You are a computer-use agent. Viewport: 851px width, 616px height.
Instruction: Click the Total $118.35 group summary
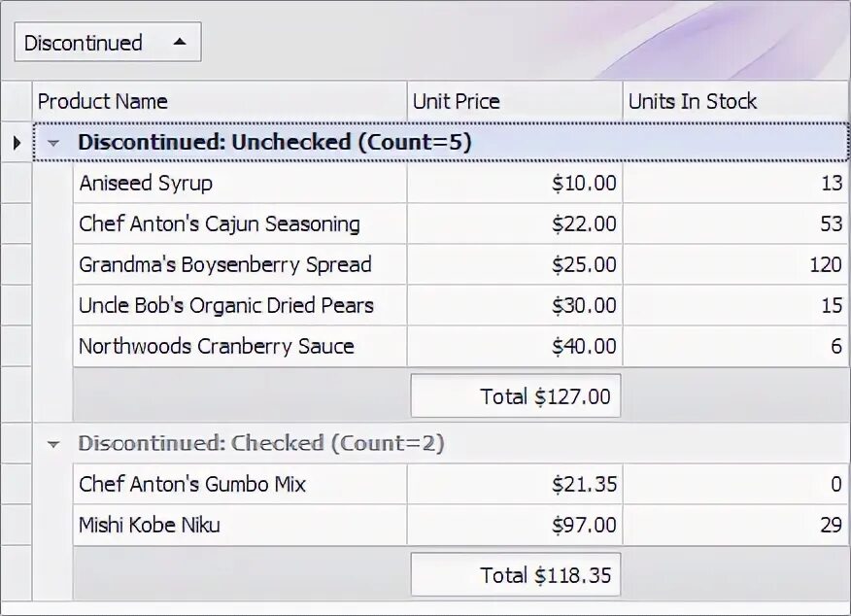pos(516,575)
